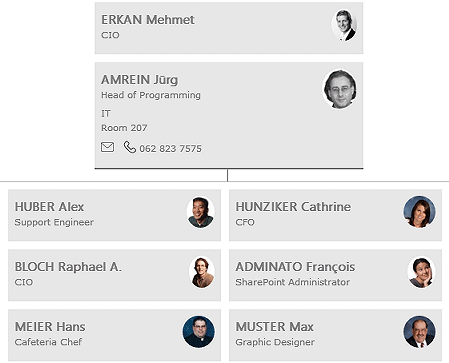Click the email envelope icon for AMREIN Jürg
449x363 pixels.
[x=107, y=147]
